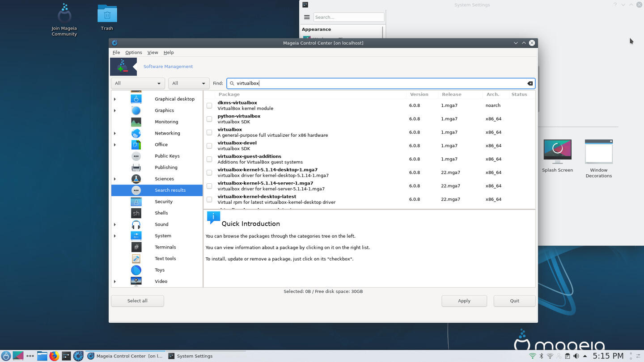
Task: Click the Select all button
Action: click(137, 301)
